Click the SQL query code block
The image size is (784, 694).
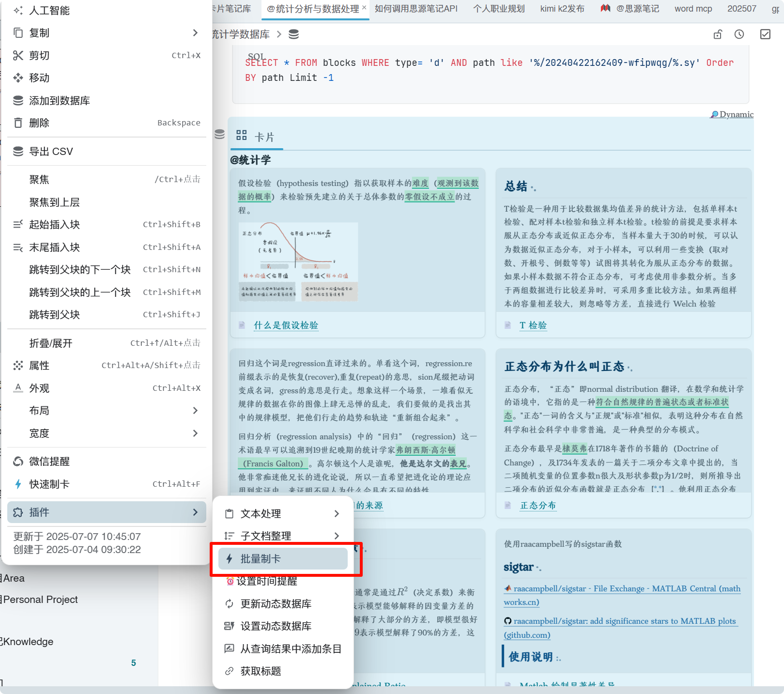[491, 74]
